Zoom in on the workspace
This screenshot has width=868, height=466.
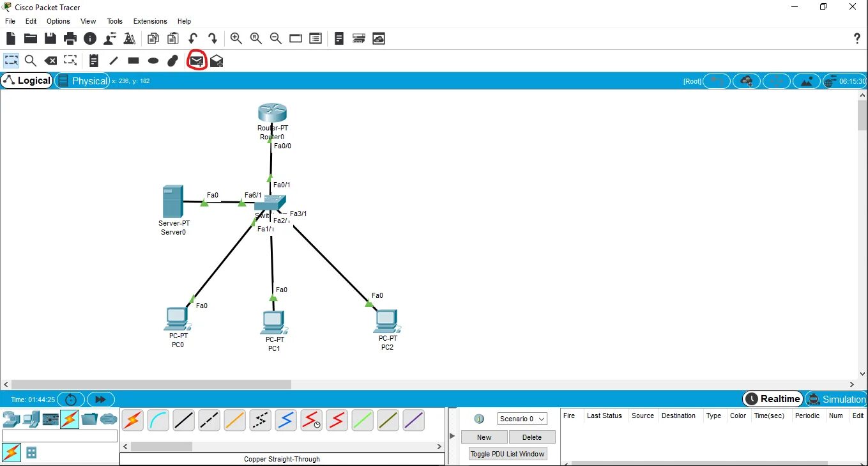[236, 38]
